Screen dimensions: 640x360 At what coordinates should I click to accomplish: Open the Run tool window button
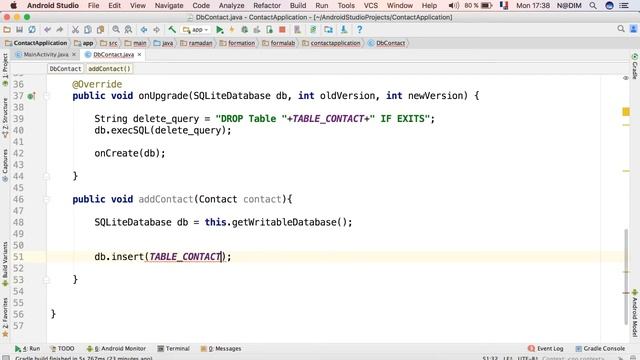tap(27, 349)
